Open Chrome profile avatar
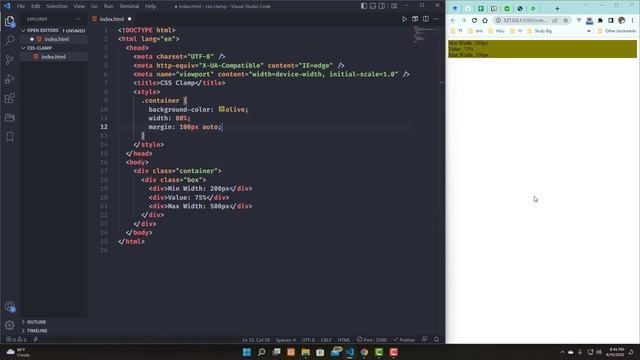640x360 pixels. (x=622, y=20)
